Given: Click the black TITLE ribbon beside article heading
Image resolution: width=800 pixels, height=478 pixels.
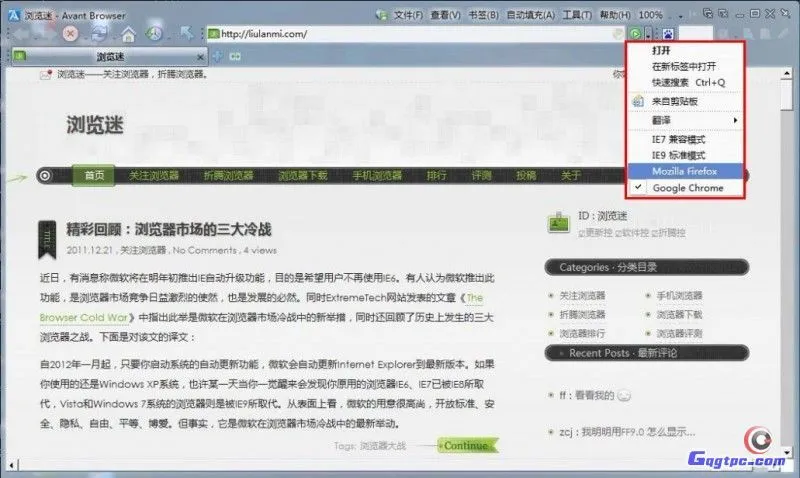Looking at the screenshot, I should 47,239.
